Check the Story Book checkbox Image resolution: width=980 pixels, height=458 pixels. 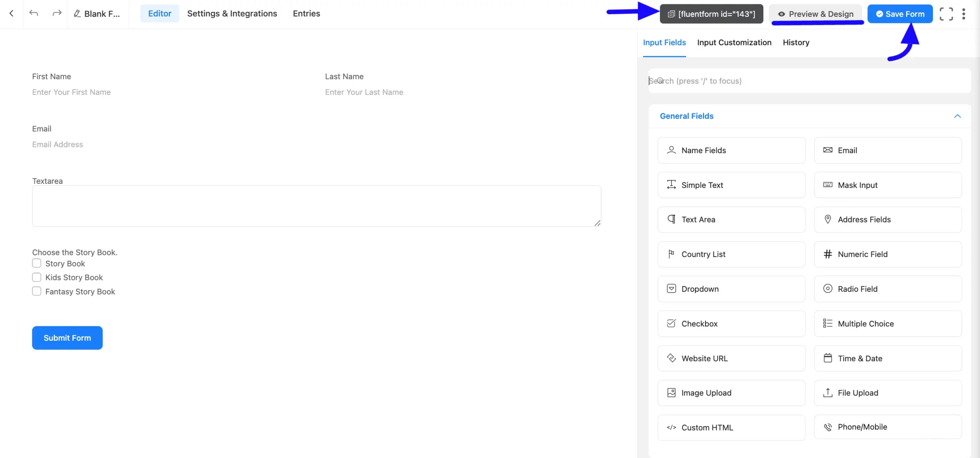(37, 263)
